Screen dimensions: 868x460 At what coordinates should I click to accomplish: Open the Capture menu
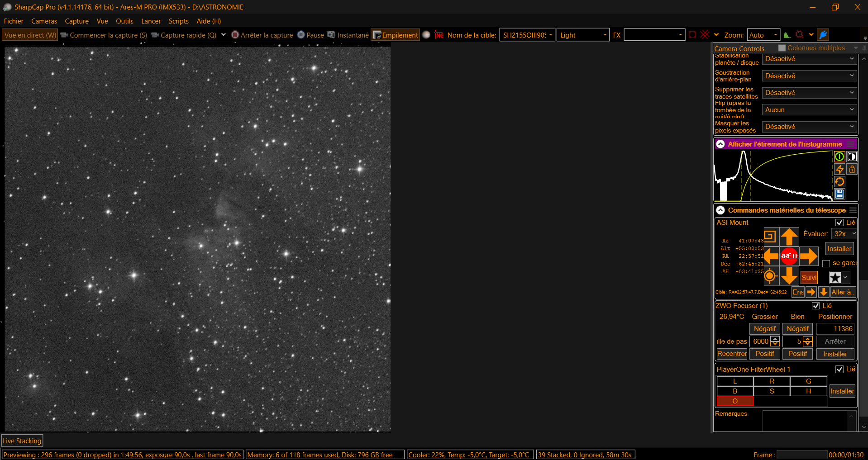pyautogui.click(x=76, y=21)
